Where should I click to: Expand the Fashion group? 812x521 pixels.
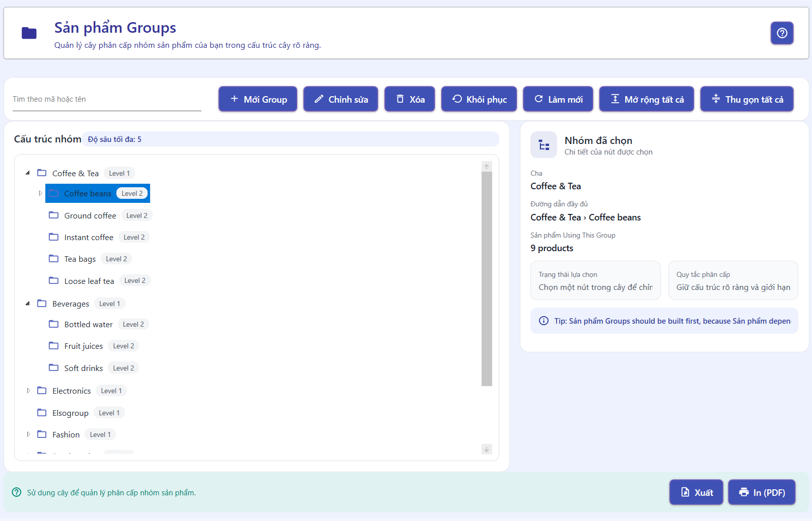[28, 434]
